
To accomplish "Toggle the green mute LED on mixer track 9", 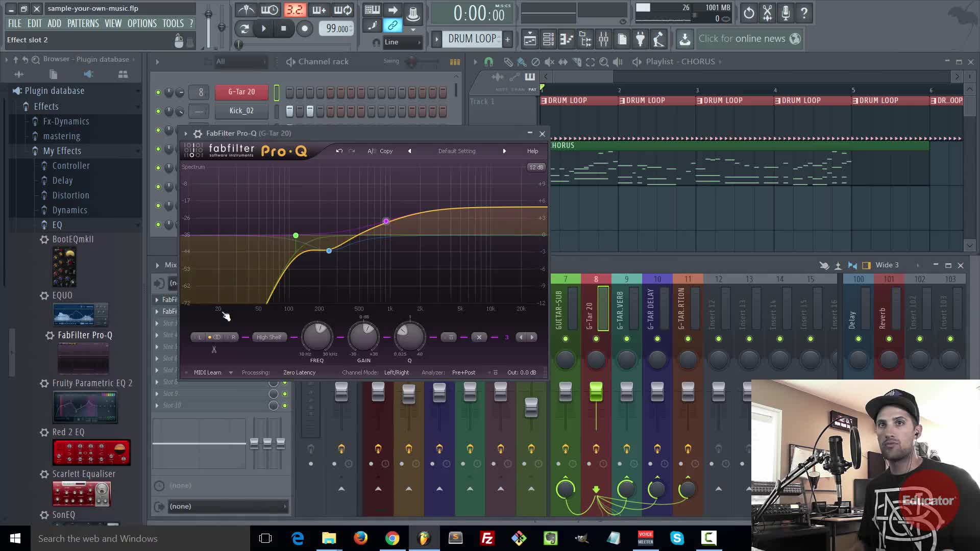I will pyautogui.click(x=627, y=339).
